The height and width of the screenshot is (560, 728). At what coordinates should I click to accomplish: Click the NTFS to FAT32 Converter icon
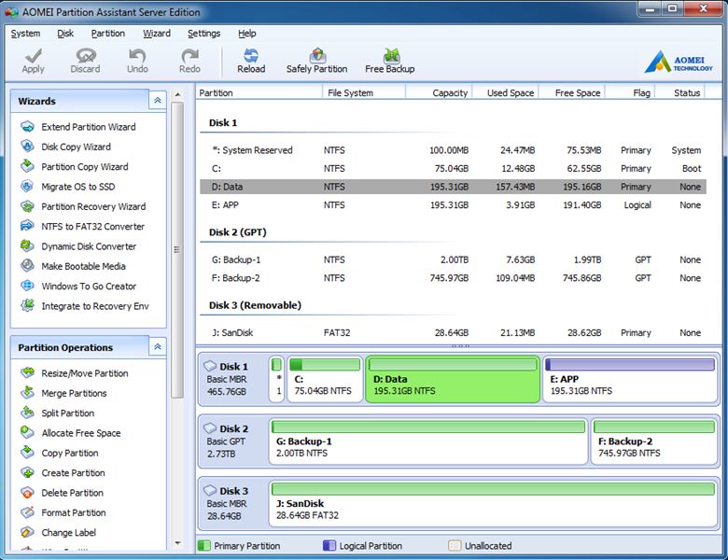pos(27,226)
